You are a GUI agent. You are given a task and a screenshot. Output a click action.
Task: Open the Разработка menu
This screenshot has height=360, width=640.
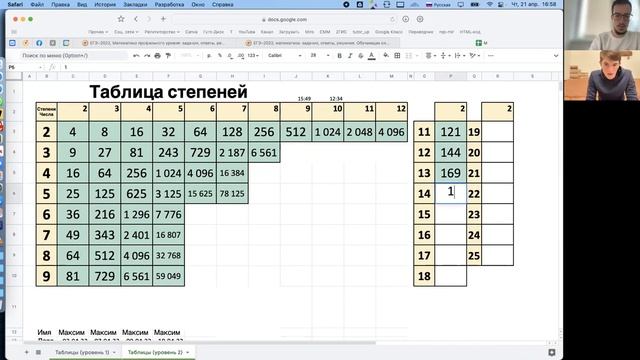169,4
